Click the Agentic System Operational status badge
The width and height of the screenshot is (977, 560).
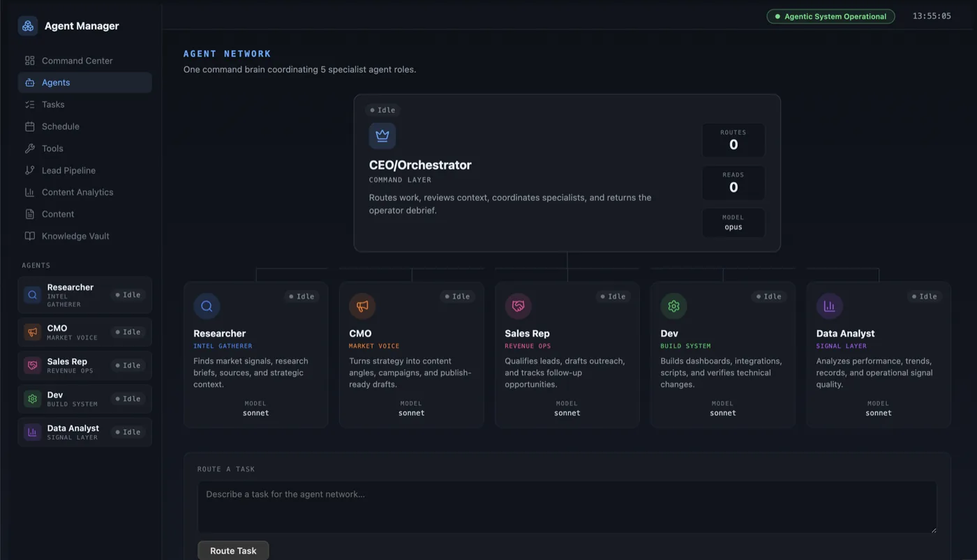[830, 16]
